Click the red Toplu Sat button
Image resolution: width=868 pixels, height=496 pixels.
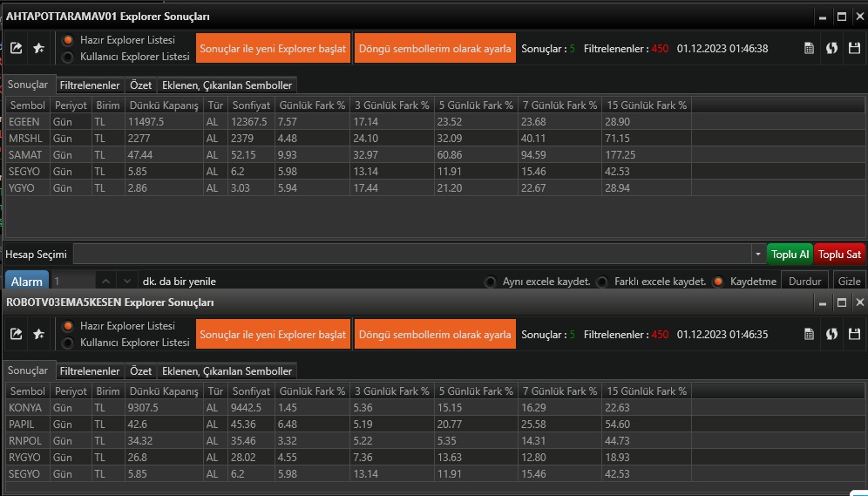(840, 255)
